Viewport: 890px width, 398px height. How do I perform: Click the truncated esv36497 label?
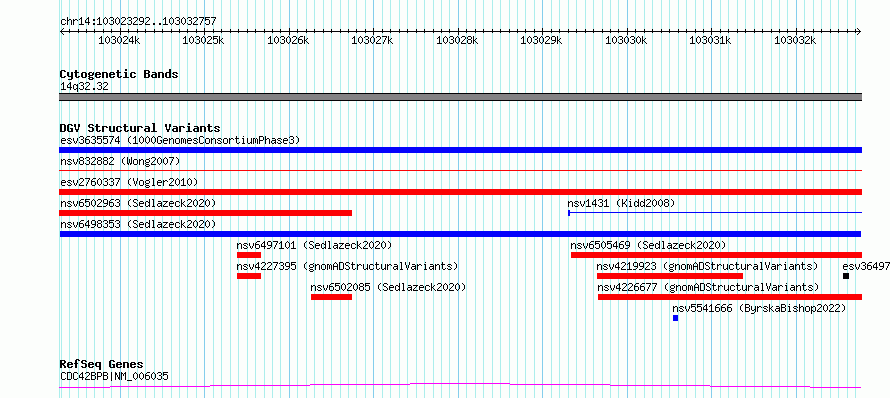click(866, 266)
